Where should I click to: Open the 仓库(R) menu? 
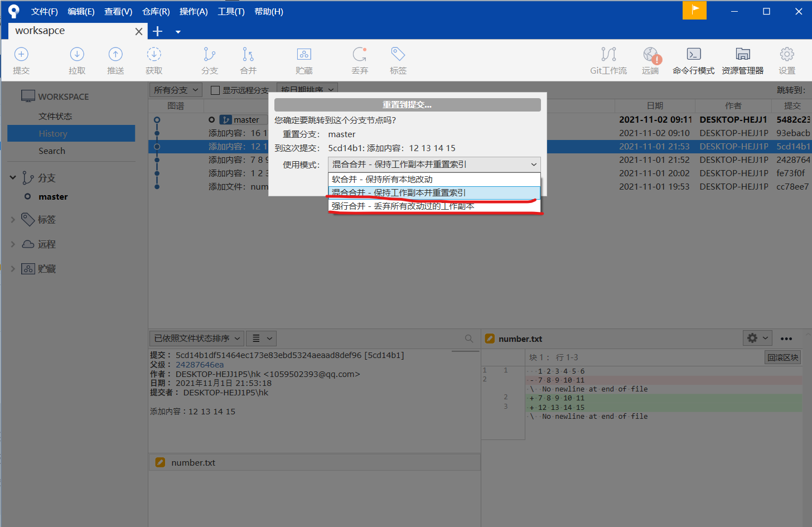point(156,12)
